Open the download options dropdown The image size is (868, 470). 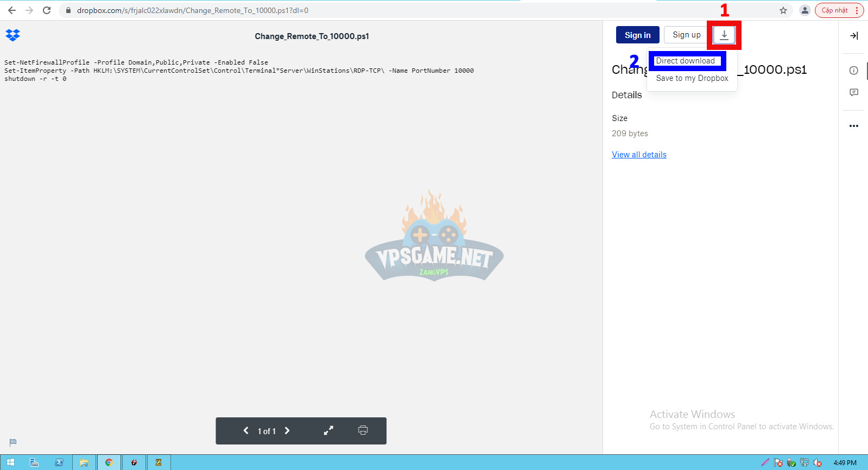[x=724, y=35]
